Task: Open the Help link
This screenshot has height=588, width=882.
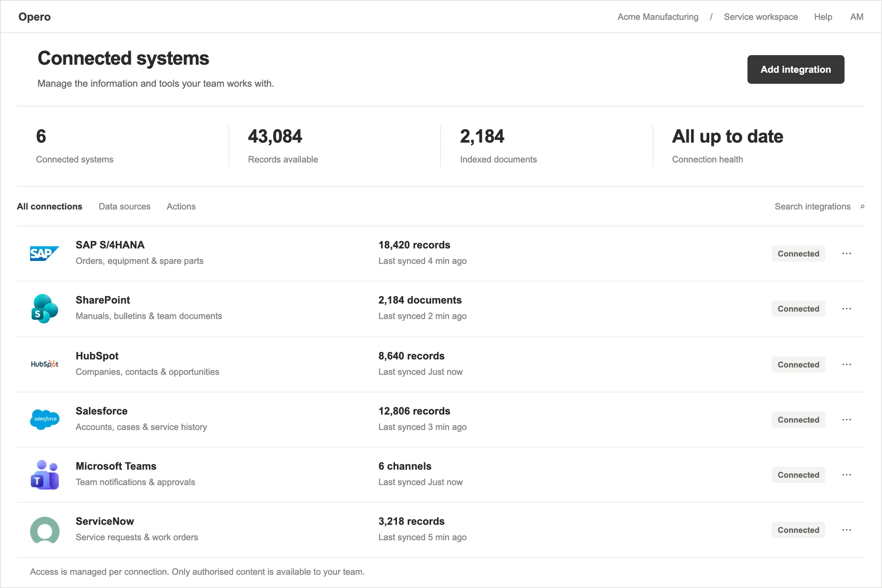Action: coord(823,17)
